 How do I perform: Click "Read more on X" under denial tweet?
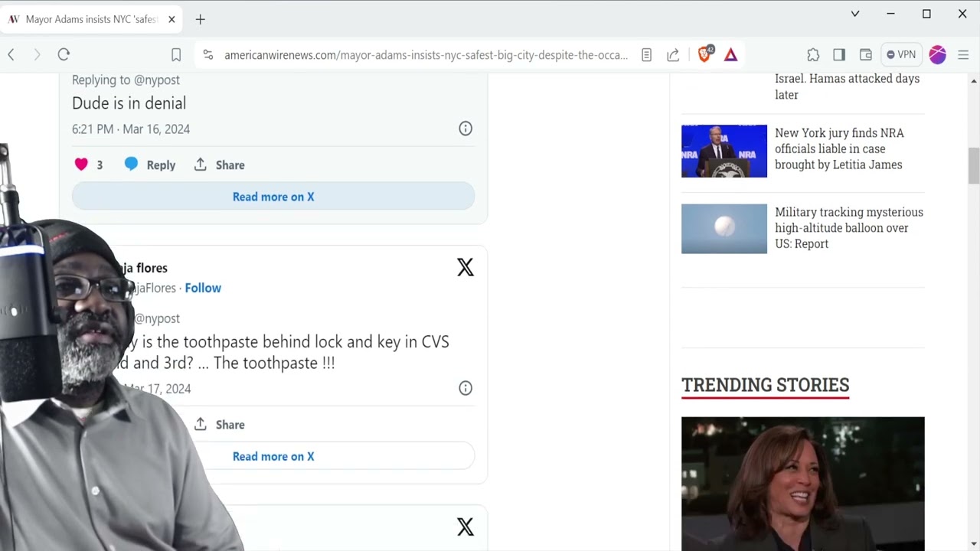pyautogui.click(x=273, y=197)
